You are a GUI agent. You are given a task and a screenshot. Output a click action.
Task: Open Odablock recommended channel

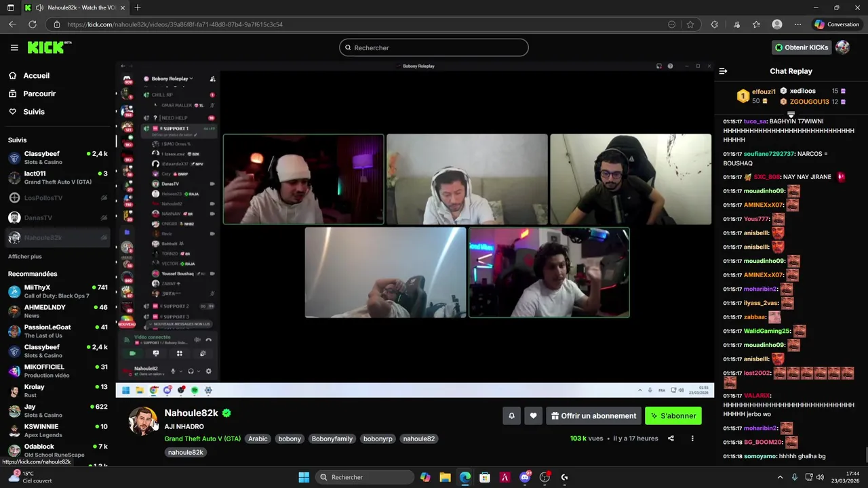coord(58,451)
